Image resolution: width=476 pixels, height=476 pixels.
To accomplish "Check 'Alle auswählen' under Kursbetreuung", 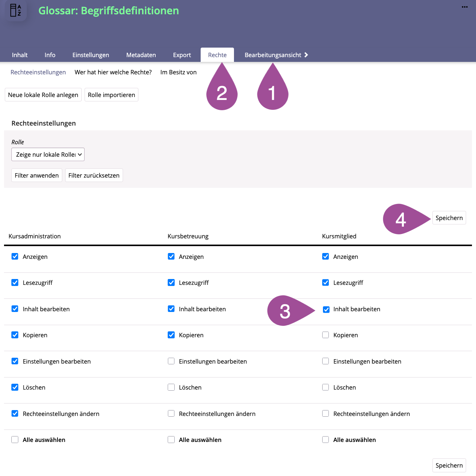I will pos(171,440).
